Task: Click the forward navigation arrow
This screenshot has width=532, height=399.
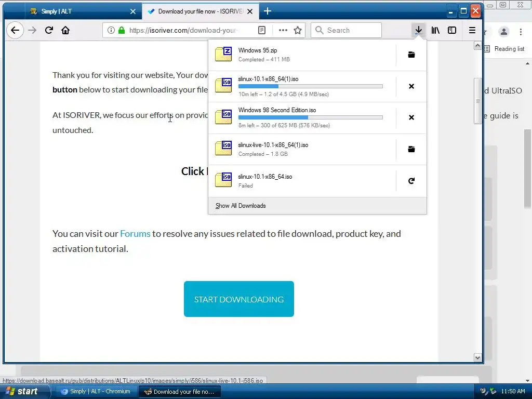Action: pos(32,30)
